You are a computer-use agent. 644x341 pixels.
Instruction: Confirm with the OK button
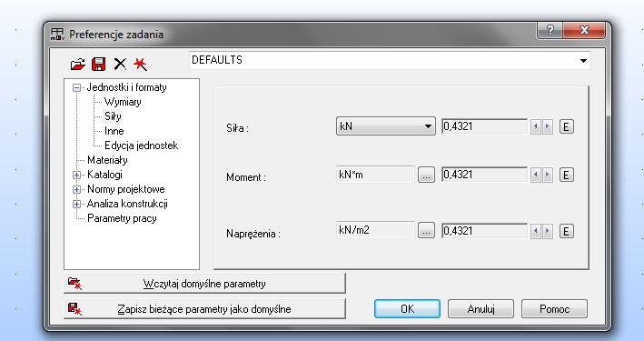407,309
